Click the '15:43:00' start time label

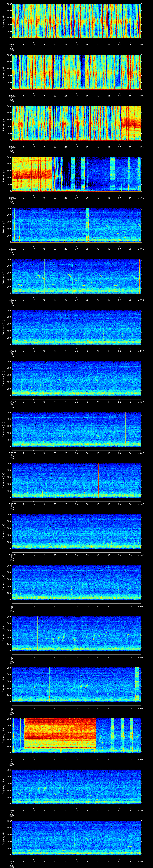pos(12,657)
